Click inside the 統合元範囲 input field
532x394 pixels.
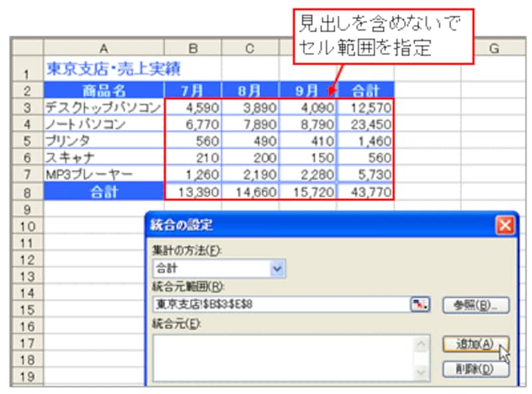(x=279, y=304)
